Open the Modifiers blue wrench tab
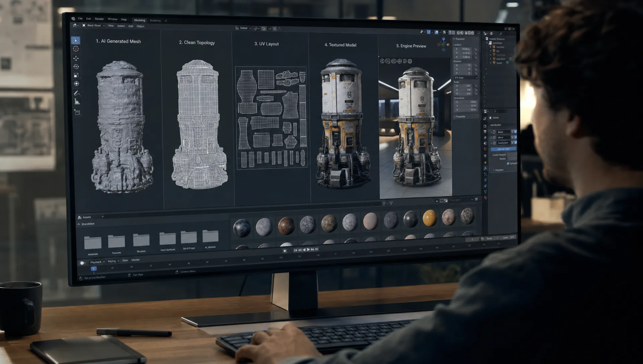 pyautogui.click(x=485, y=168)
